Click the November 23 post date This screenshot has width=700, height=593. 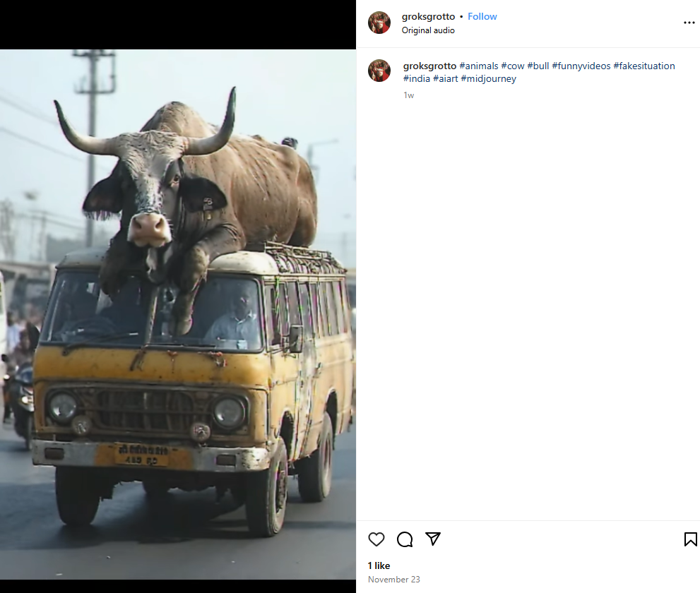[393, 580]
